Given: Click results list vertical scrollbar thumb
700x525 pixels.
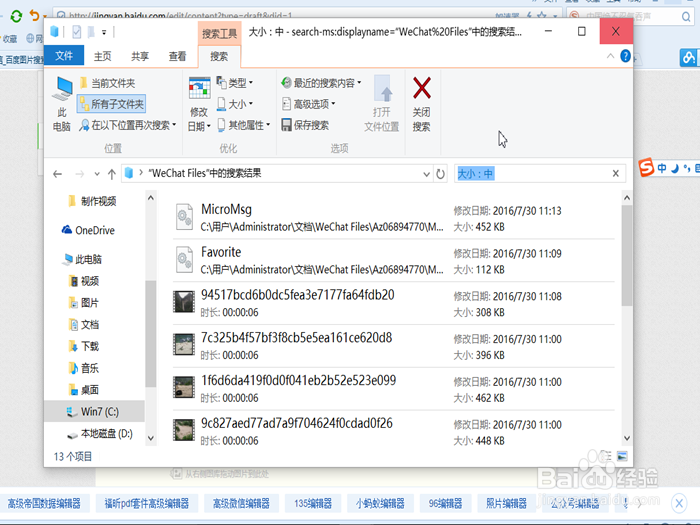Looking at the screenshot, I should coord(627,255).
